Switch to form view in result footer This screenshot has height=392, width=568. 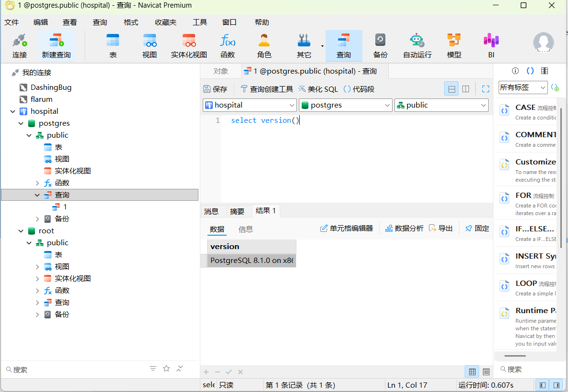(486, 372)
